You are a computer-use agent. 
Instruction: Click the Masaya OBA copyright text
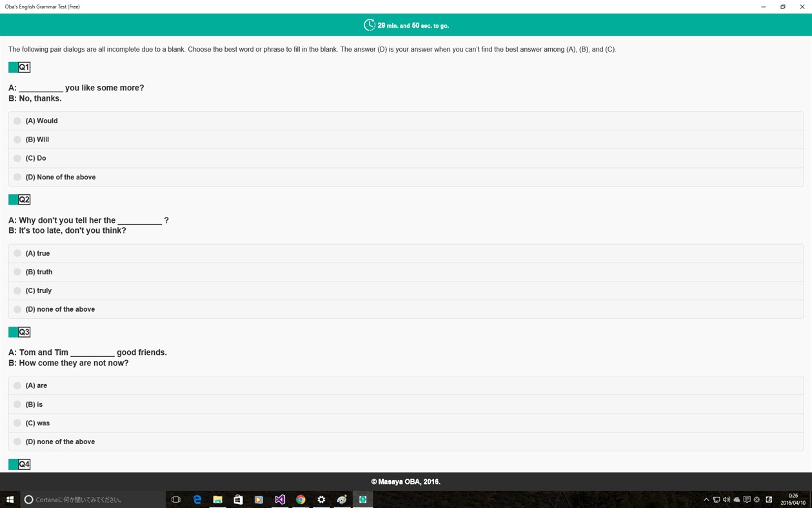tap(406, 481)
